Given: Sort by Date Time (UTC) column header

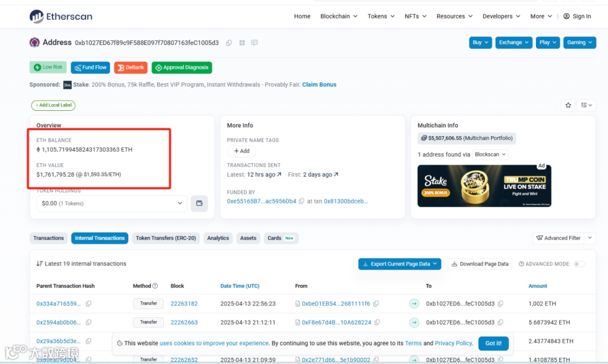Looking at the screenshot, I should click(240, 286).
